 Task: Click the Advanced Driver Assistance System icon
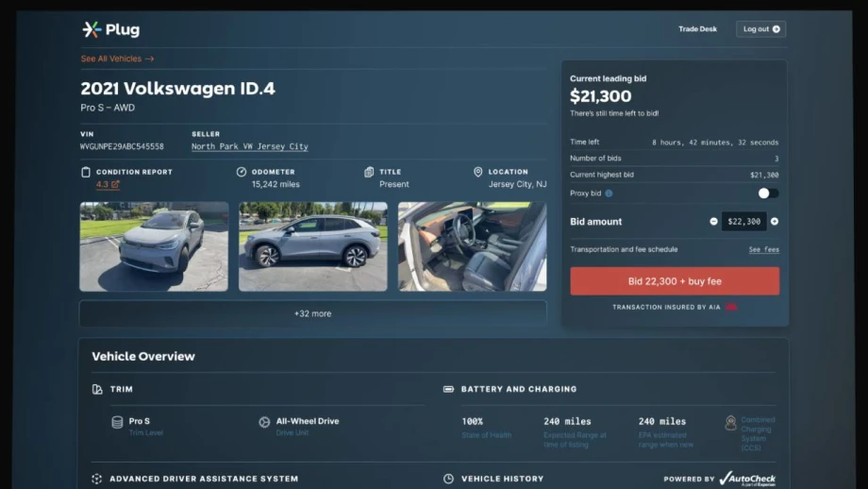tap(97, 479)
